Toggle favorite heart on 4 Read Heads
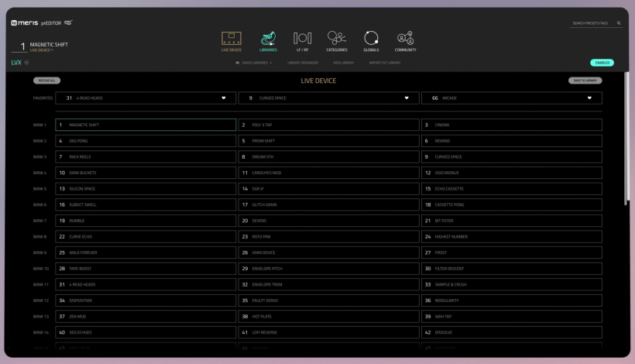Image resolution: width=635 pixels, height=364 pixels. (x=224, y=98)
